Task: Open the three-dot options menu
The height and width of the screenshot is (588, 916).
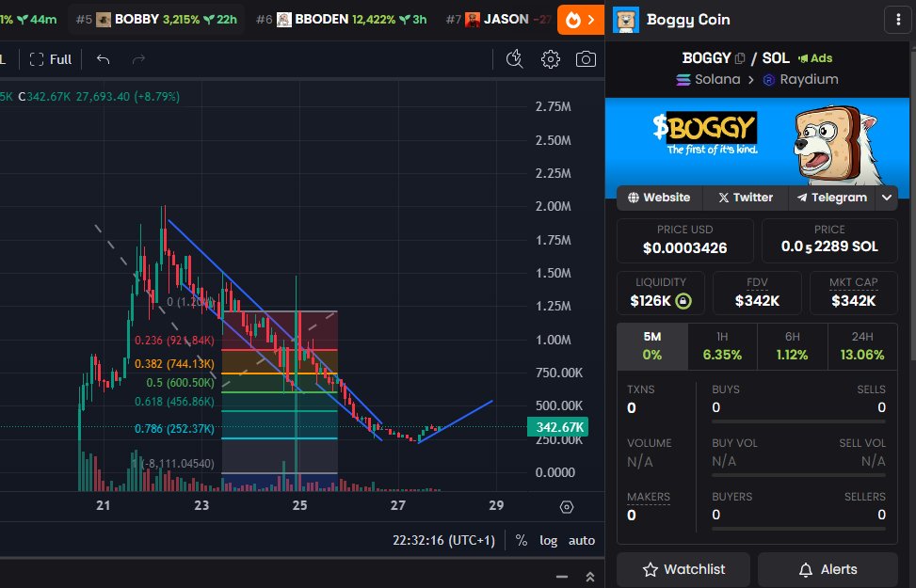Action: pyautogui.click(x=898, y=20)
